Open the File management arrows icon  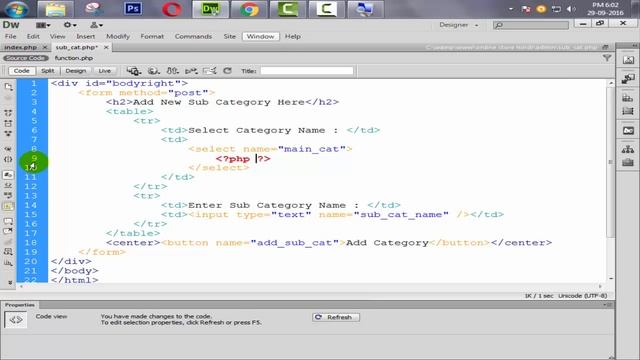coord(172,71)
